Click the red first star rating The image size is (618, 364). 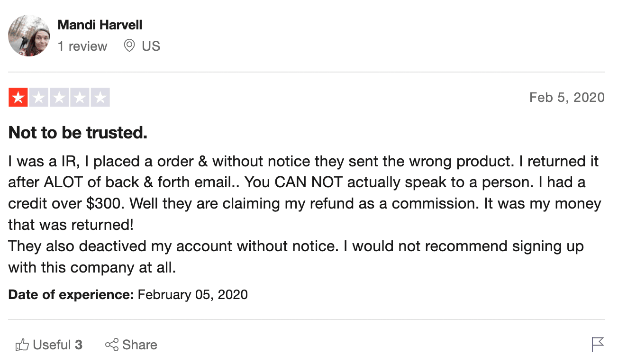click(18, 97)
